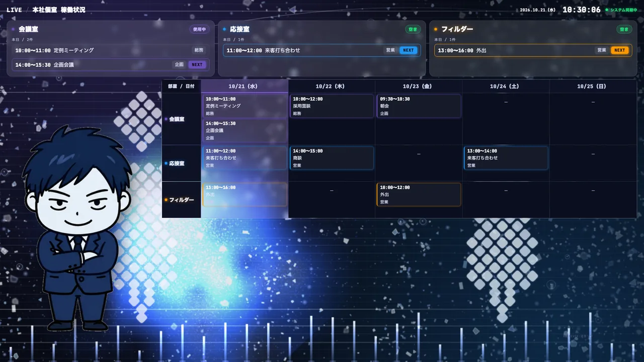Click the 使用中 status badge on 会議室 card
The width and height of the screenshot is (644, 362).
[x=199, y=29]
